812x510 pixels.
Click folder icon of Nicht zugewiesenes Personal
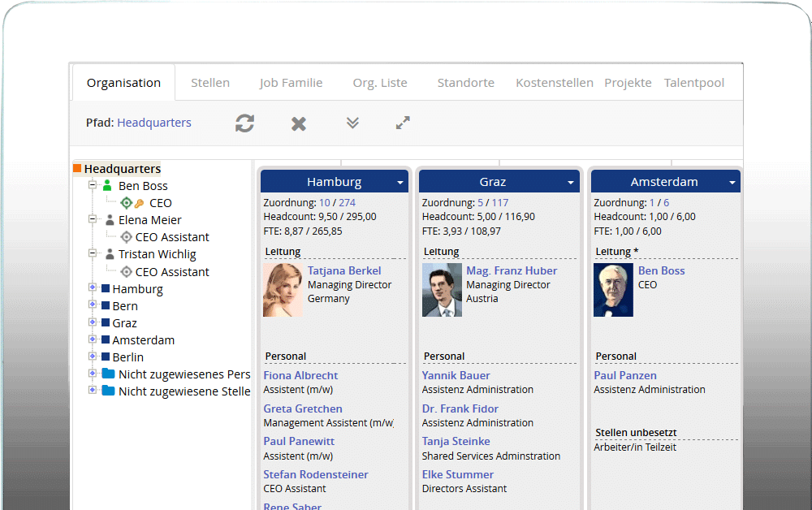tap(108, 374)
